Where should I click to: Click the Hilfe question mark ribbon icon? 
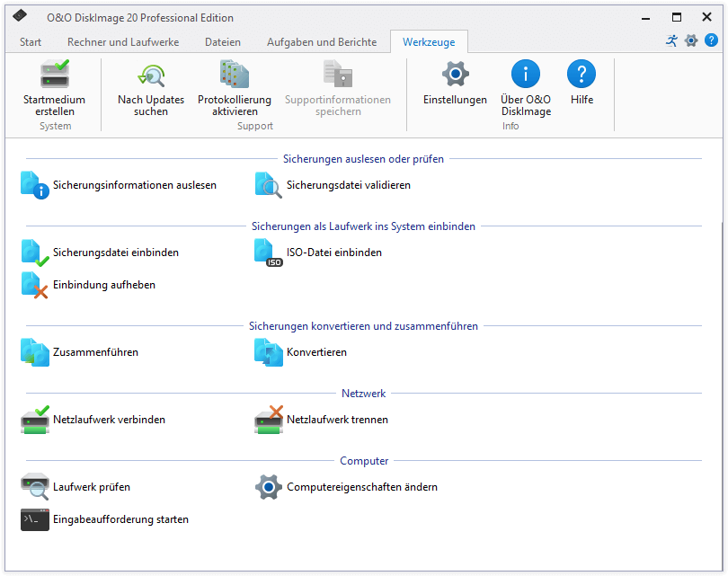582,74
